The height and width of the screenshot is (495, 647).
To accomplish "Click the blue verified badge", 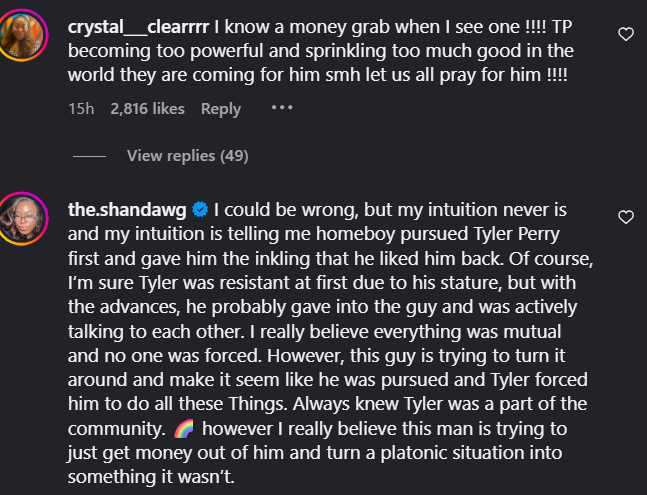I will tap(199, 210).
